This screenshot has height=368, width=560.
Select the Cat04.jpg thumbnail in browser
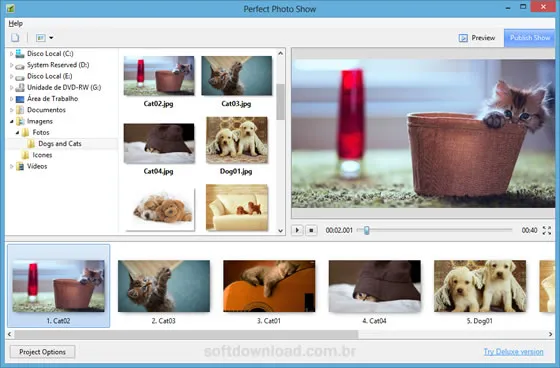(x=159, y=143)
